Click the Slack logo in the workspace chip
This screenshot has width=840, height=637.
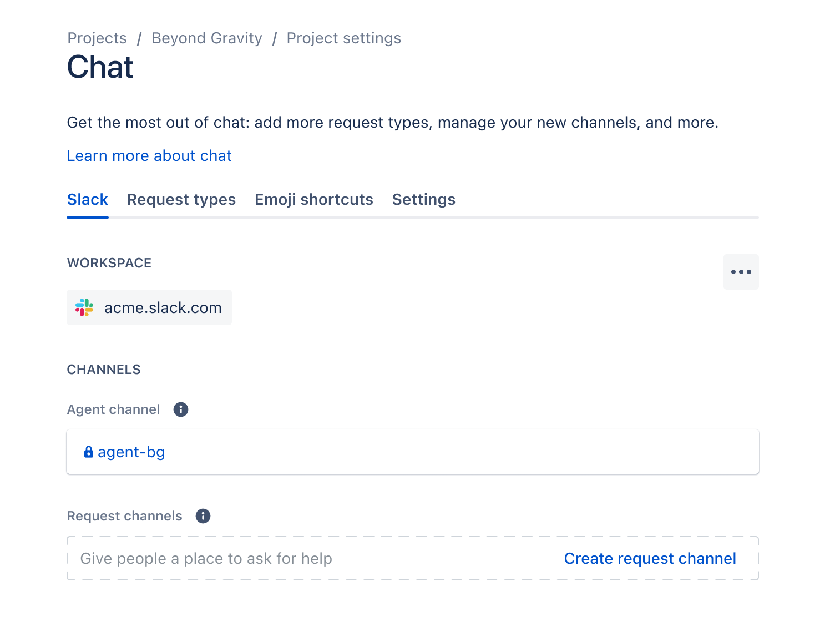pyautogui.click(x=84, y=307)
